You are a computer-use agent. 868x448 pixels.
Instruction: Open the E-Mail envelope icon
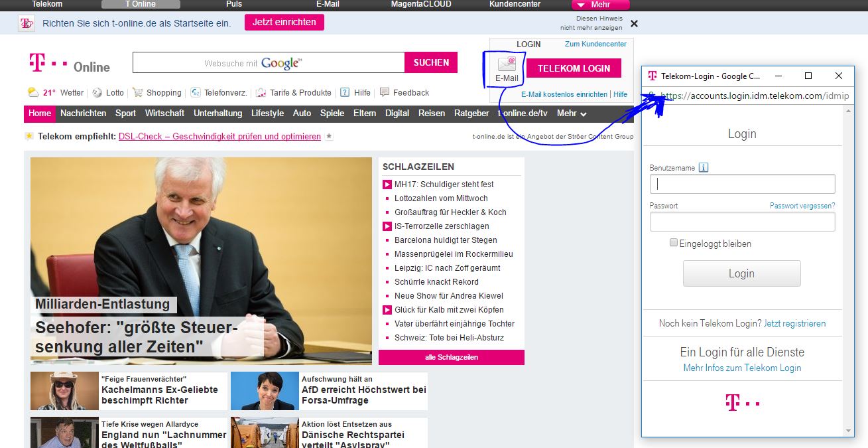pos(507,64)
